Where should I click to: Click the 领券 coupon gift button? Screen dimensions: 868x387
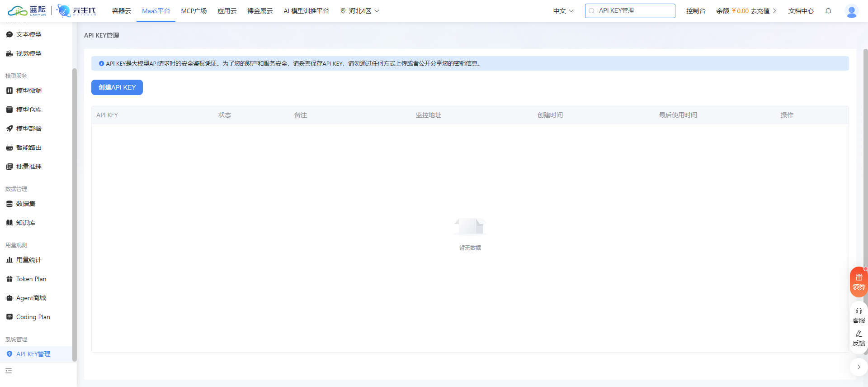pyautogui.click(x=859, y=282)
